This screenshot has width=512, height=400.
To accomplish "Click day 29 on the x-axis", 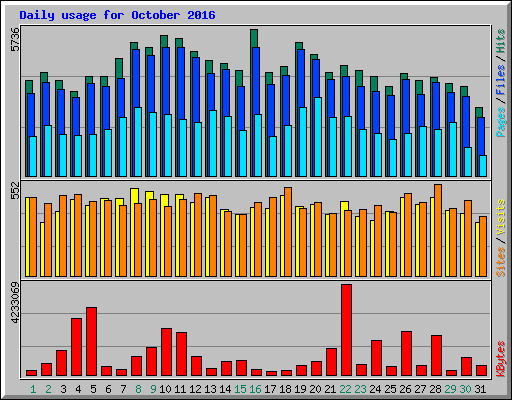I will [450, 389].
